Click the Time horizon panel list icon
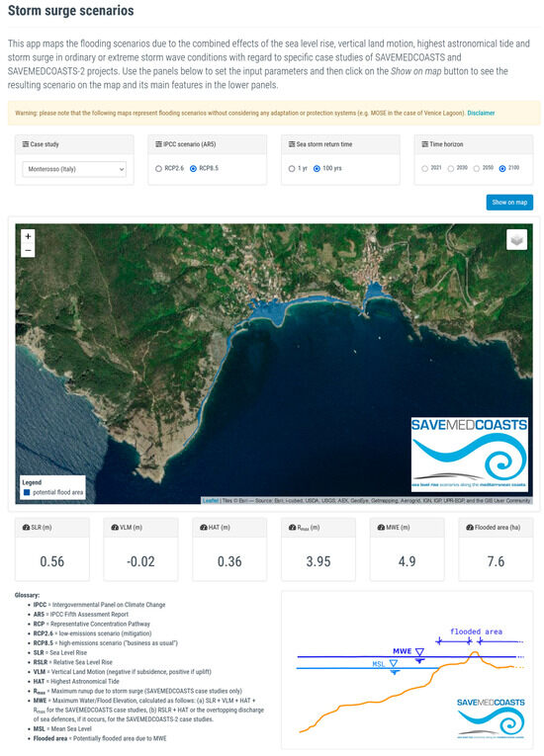 (x=424, y=144)
